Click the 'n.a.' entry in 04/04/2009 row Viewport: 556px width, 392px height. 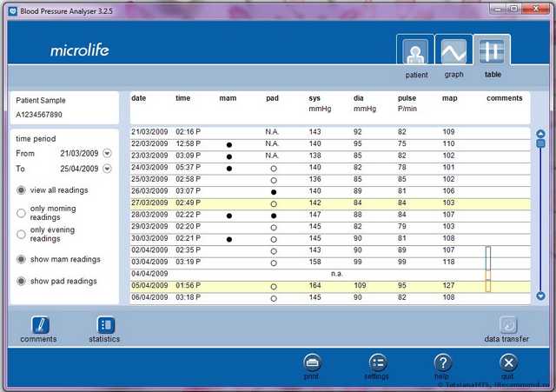point(337,274)
